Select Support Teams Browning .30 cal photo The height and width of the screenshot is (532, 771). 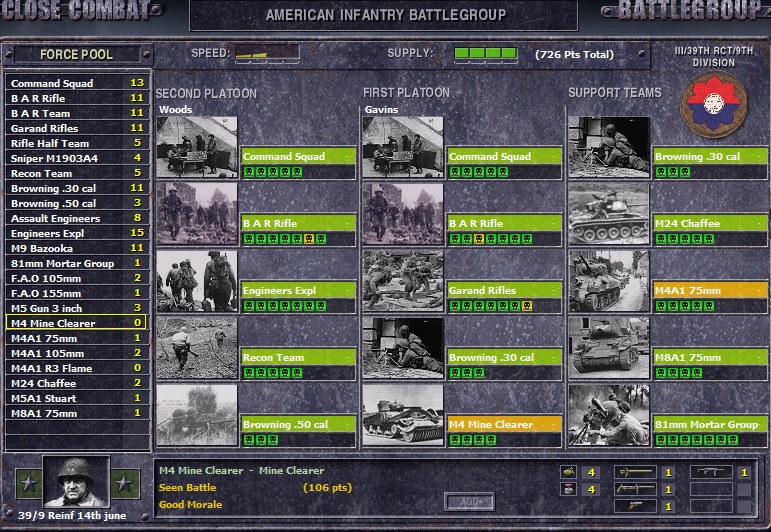pyautogui.click(x=609, y=147)
